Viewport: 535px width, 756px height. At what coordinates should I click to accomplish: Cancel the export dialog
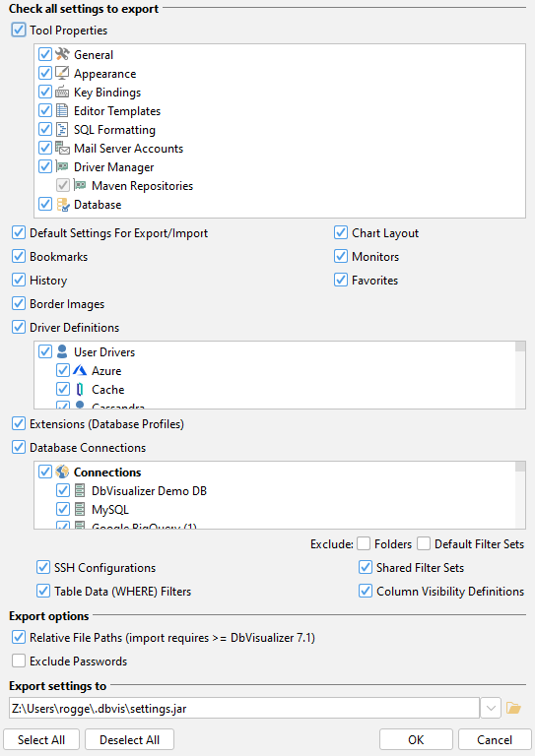pos(495,739)
